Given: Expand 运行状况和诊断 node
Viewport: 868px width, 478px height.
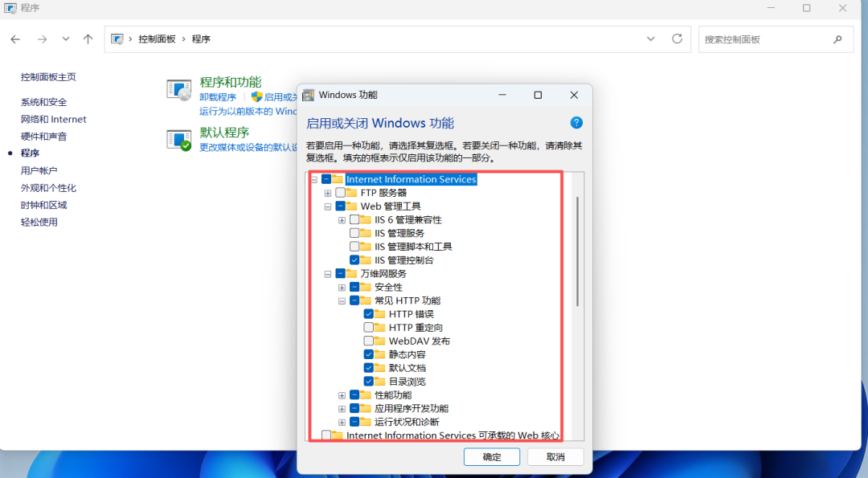Looking at the screenshot, I should [x=342, y=422].
